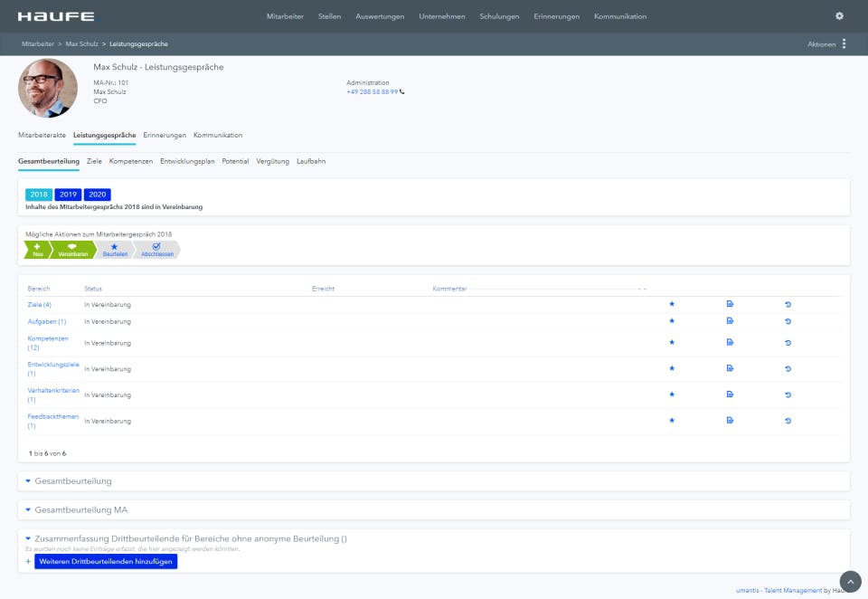Click the star icon in Entwicklungsziele row
Viewport: 868px width, 599px height.
672,368
